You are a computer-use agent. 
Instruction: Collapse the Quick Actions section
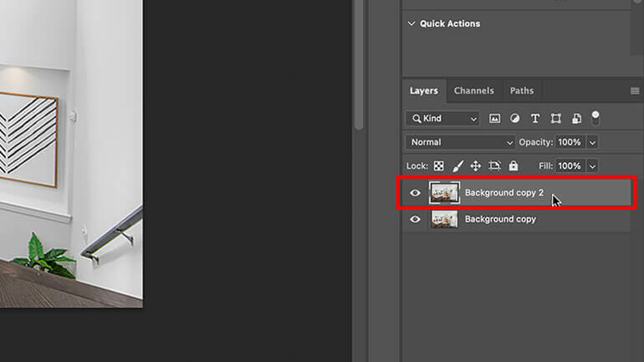[411, 23]
